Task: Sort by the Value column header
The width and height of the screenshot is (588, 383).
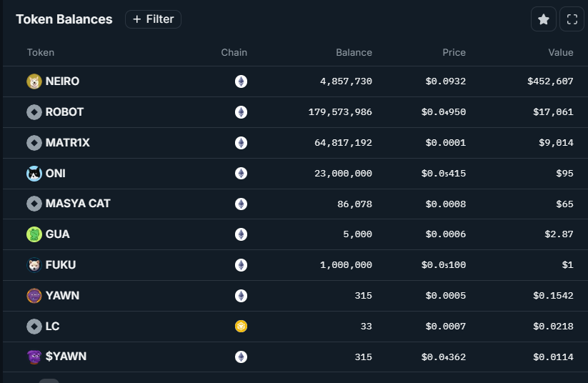Action: point(560,52)
